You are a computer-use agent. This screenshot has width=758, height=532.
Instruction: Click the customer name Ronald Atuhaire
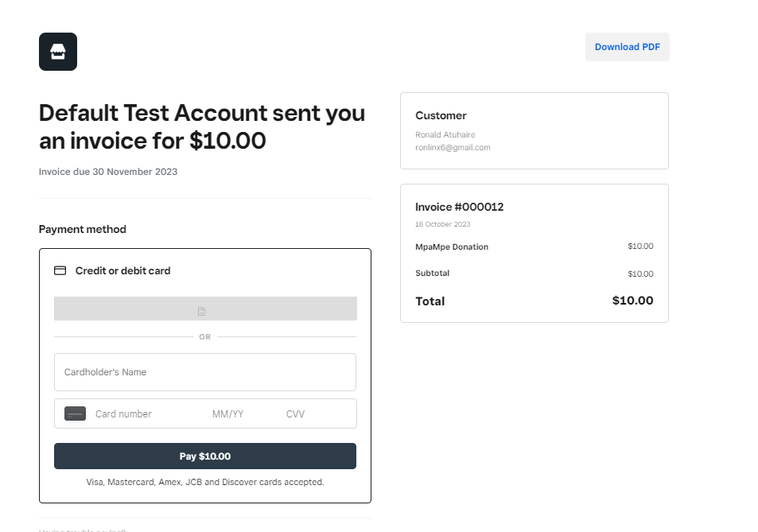(x=445, y=135)
